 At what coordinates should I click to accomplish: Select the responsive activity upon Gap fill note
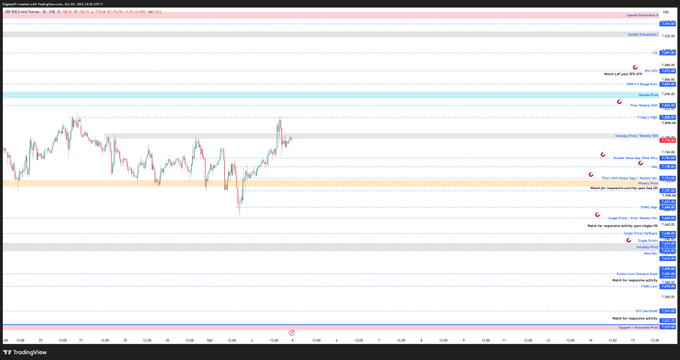click(x=624, y=188)
